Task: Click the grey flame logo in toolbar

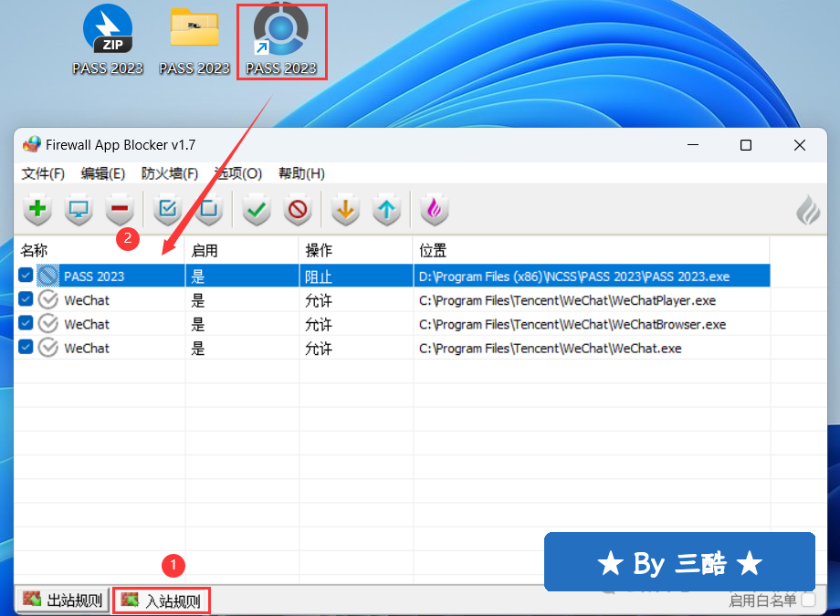Action: pos(808,210)
